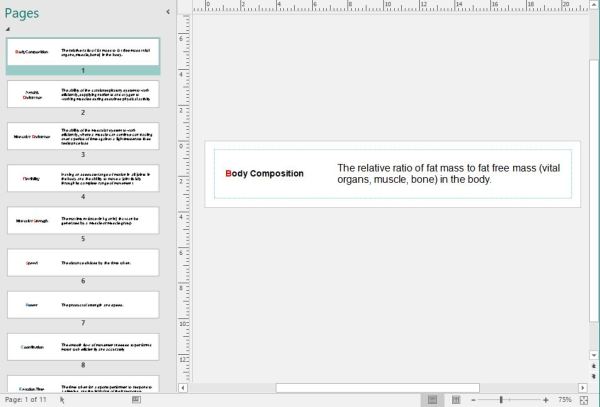Click the zoom out minus button
The image size is (600, 407).
pyautogui.click(x=474, y=399)
